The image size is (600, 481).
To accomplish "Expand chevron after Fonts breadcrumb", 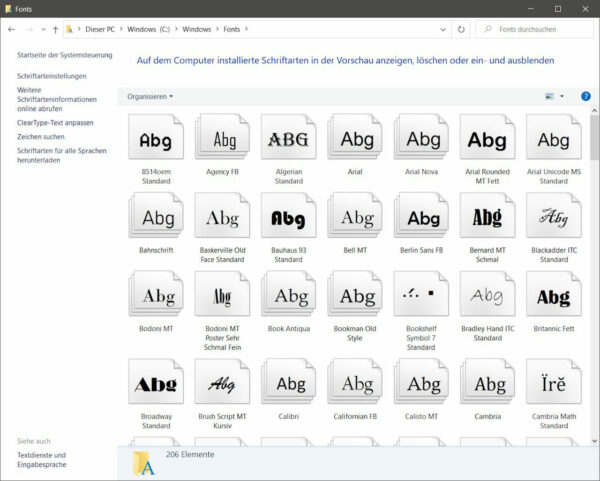I will (246, 29).
